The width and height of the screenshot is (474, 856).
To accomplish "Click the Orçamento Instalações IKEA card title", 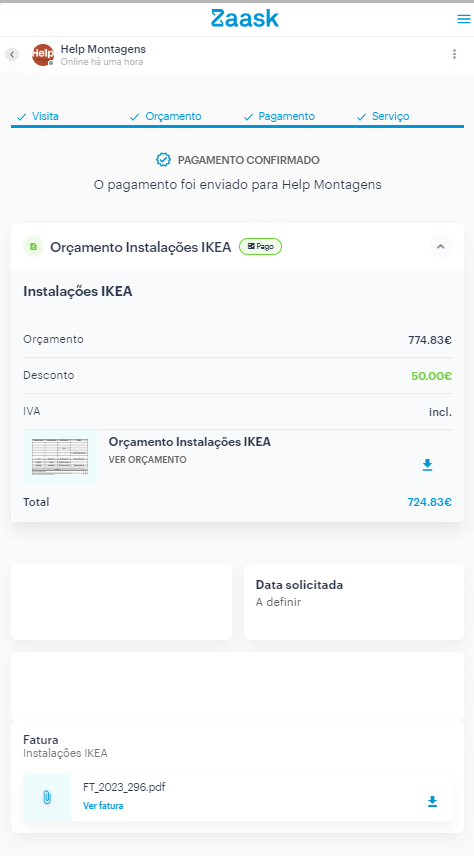I will coord(140,247).
